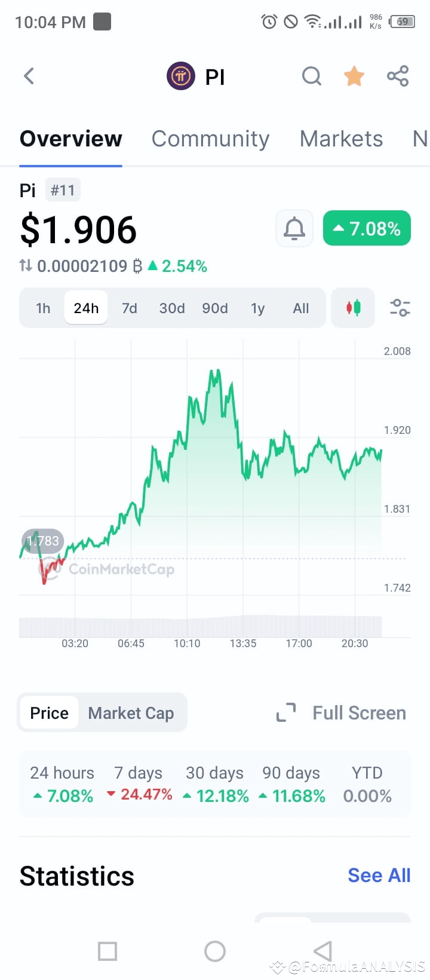The image size is (430, 980).
Task: Open chart settings sliders icon
Action: click(x=400, y=308)
